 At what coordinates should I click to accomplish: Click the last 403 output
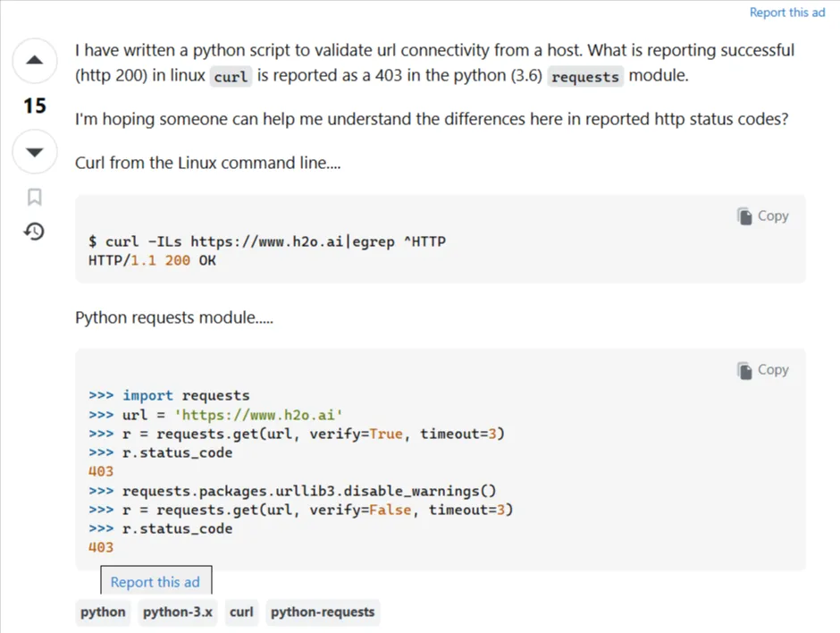point(101,548)
